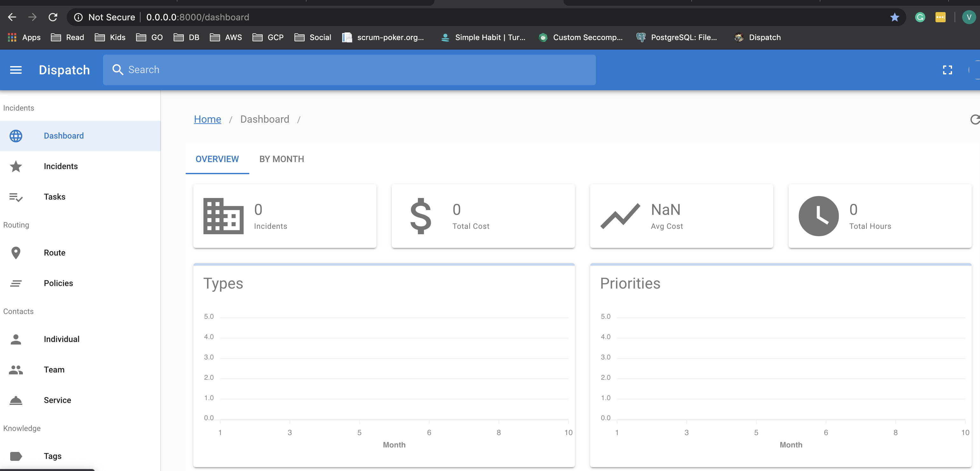
Task: Select the Incidents star icon
Action: 16,166
